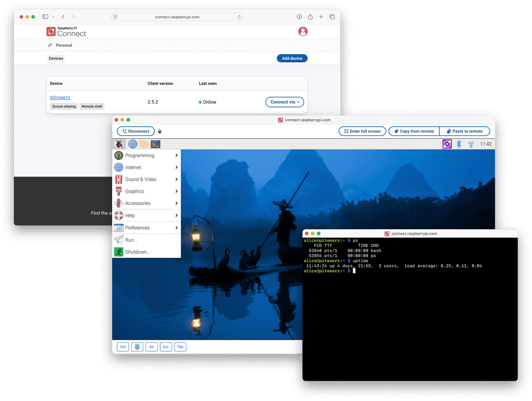Click the lock icon beside Disconnect
The height and width of the screenshot is (401, 532).
click(160, 131)
